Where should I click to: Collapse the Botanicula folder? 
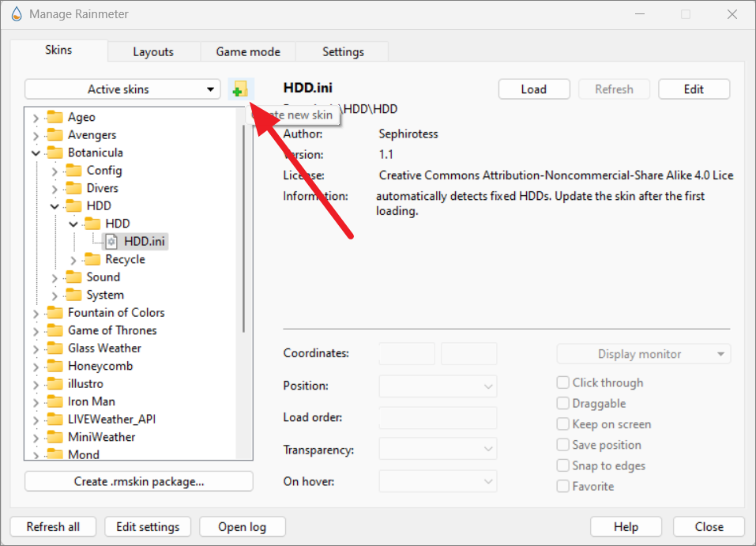pos(36,153)
